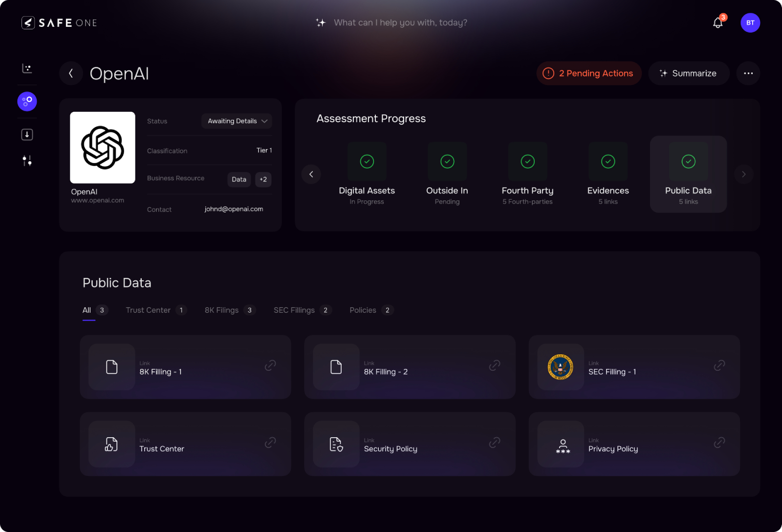This screenshot has height=532, width=782.
Task: Click the SEC seal icon
Action: coord(561,367)
